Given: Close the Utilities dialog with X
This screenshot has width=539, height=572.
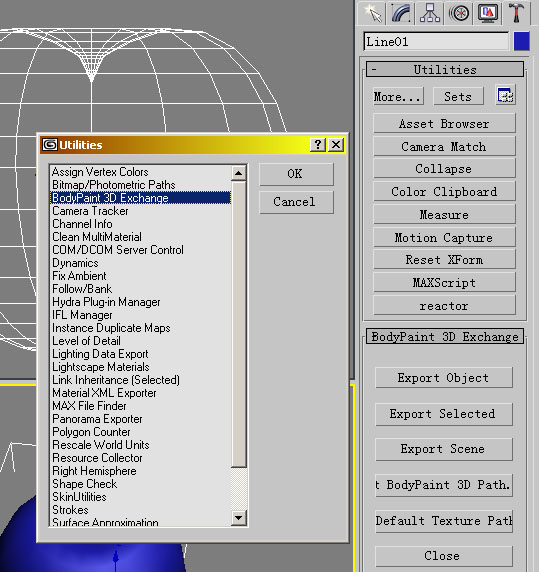Looking at the screenshot, I should (x=336, y=145).
